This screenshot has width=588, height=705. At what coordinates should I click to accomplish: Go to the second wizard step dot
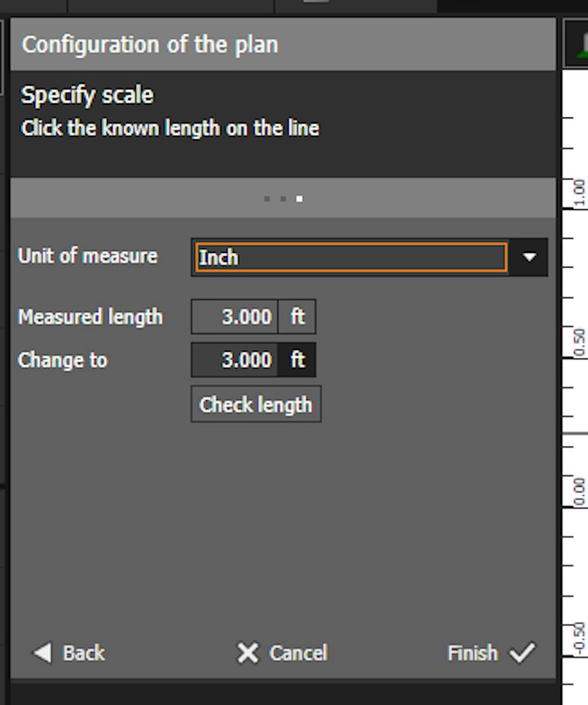pos(283,199)
